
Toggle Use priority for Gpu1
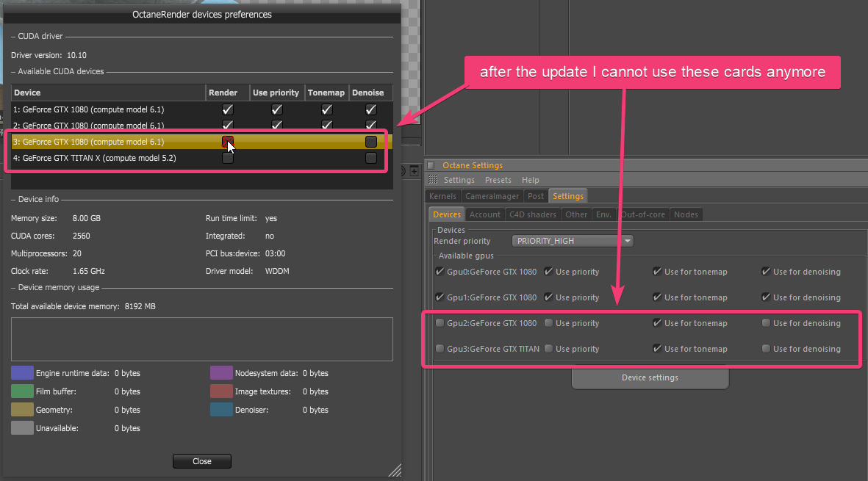tap(548, 297)
